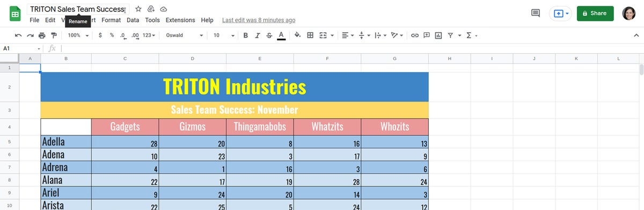
Task: Click the Move to folder icon by the title
Action: (151, 10)
